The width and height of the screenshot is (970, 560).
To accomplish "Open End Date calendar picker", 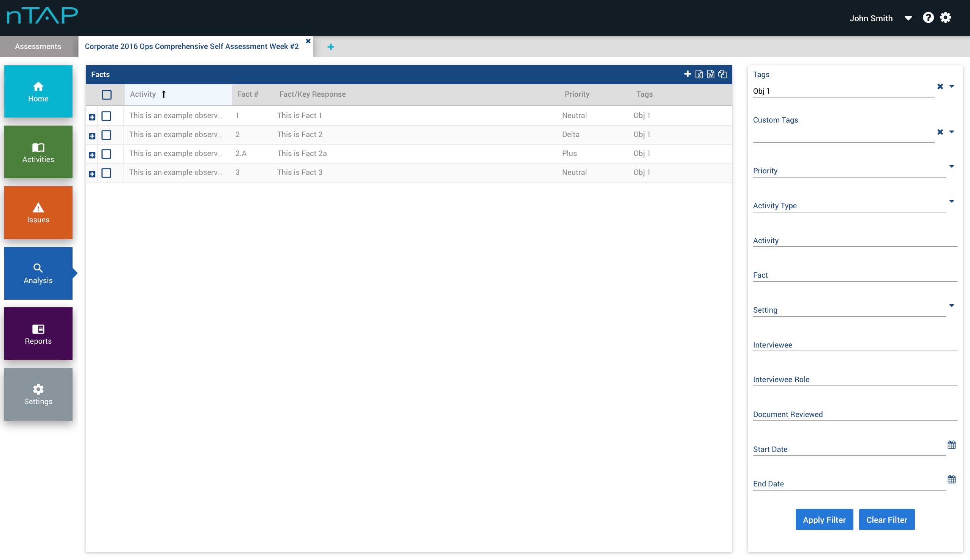I will click(x=951, y=480).
